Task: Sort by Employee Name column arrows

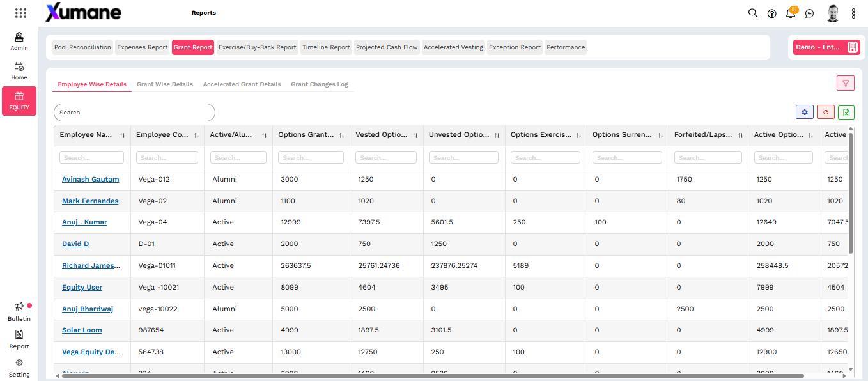Action: coord(122,136)
